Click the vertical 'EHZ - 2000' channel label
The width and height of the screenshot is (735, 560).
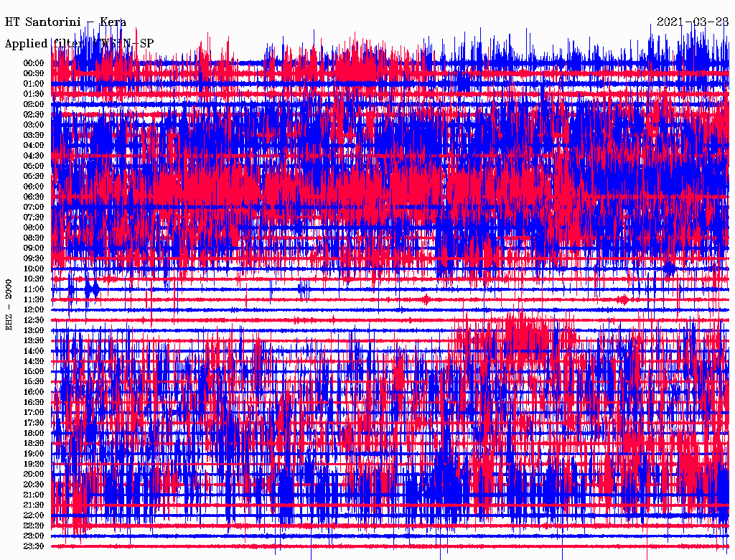pyautogui.click(x=9, y=305)
